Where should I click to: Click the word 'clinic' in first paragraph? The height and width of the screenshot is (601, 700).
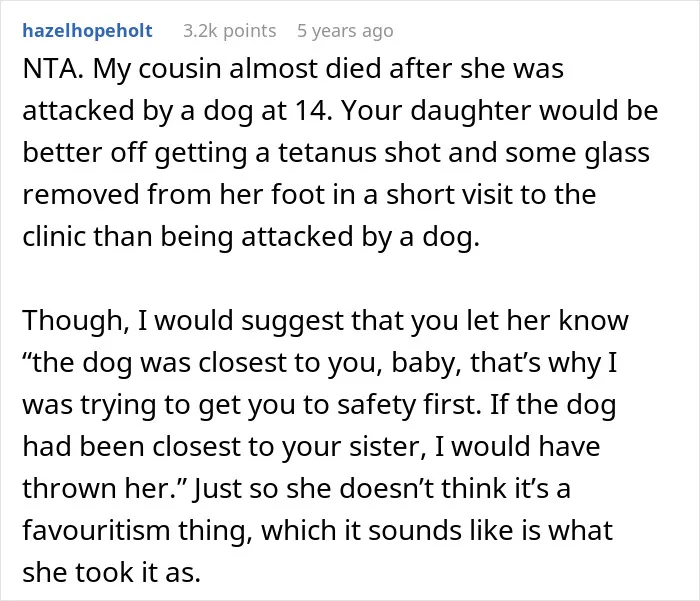coord(54,236)
